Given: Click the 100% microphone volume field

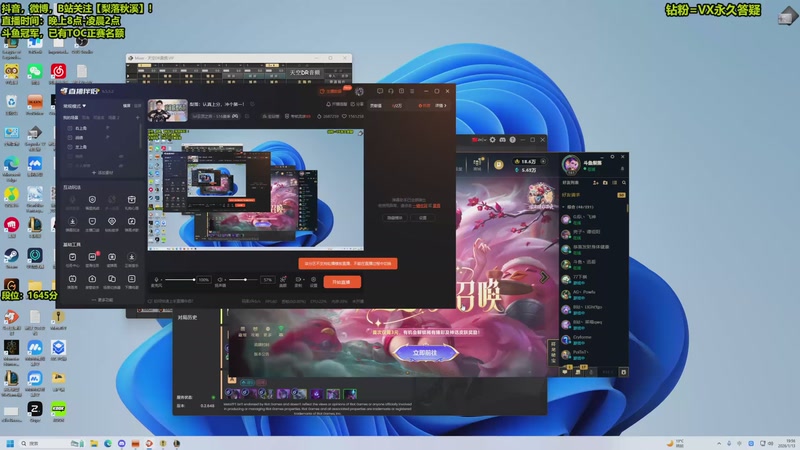Looking at the screenshot, I should 204,280.
